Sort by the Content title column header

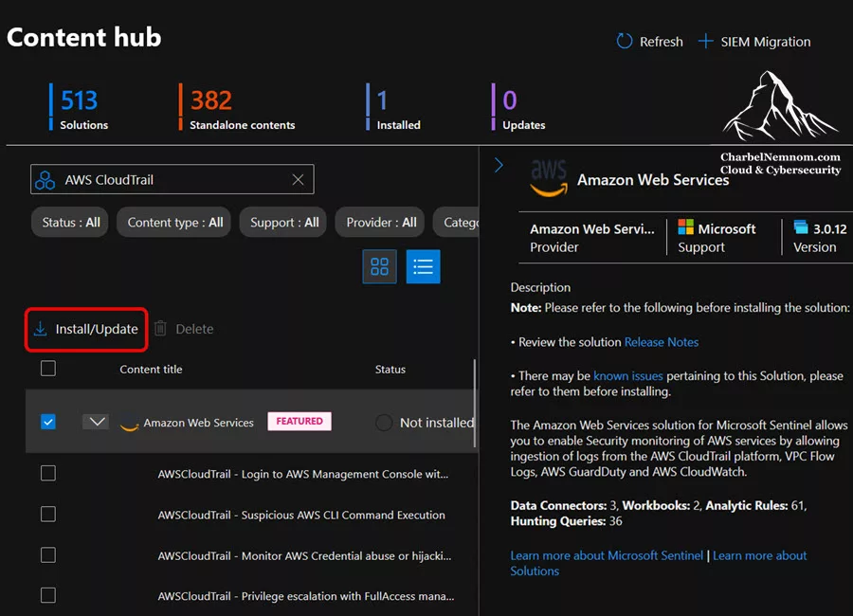151,369
